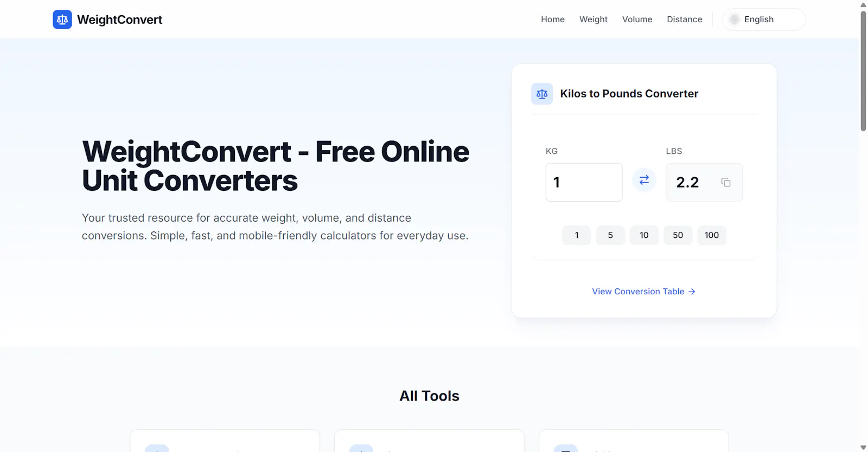The image size is (868, 452).
Task: Set the 10 kg preset value
Action: (644, 235)
